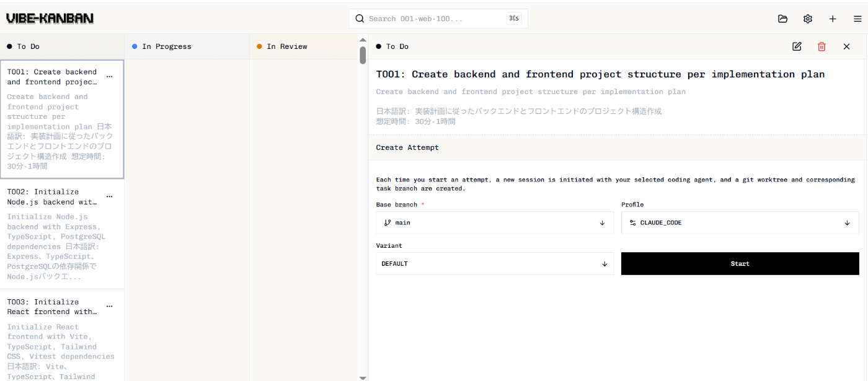Click the scrollbar down arrow
The width and height of the screenshot is (868, 381).
[x=363, y=377]
